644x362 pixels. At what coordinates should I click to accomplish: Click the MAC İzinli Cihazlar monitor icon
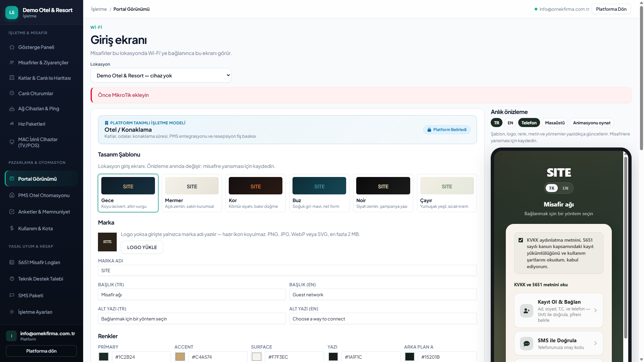[12, 142]
